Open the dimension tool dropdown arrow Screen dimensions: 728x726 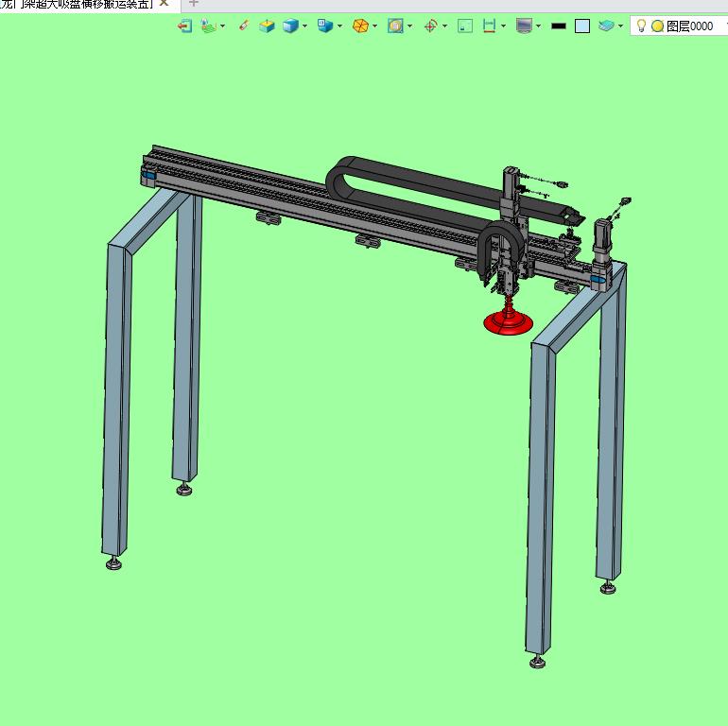coord(503,26)
